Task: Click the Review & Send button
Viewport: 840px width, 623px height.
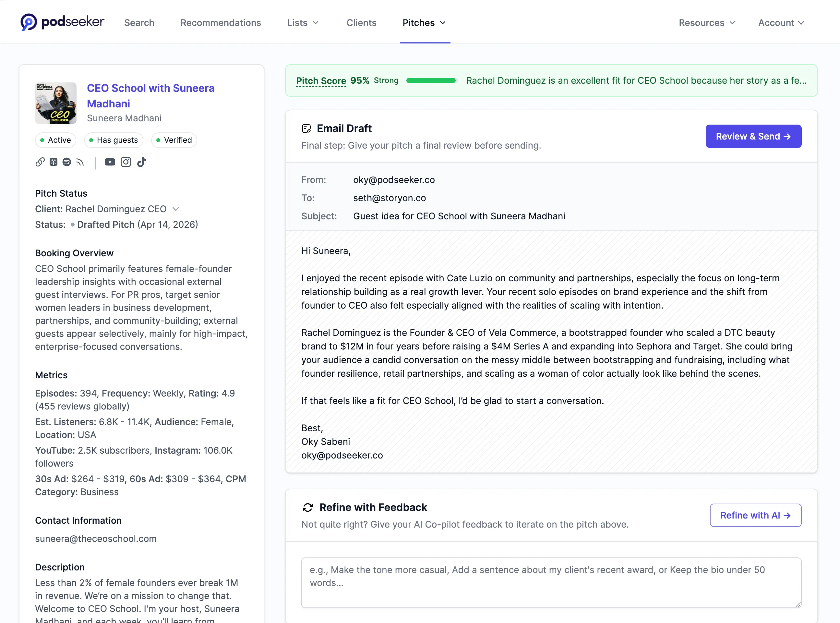Action: [753, 136]
